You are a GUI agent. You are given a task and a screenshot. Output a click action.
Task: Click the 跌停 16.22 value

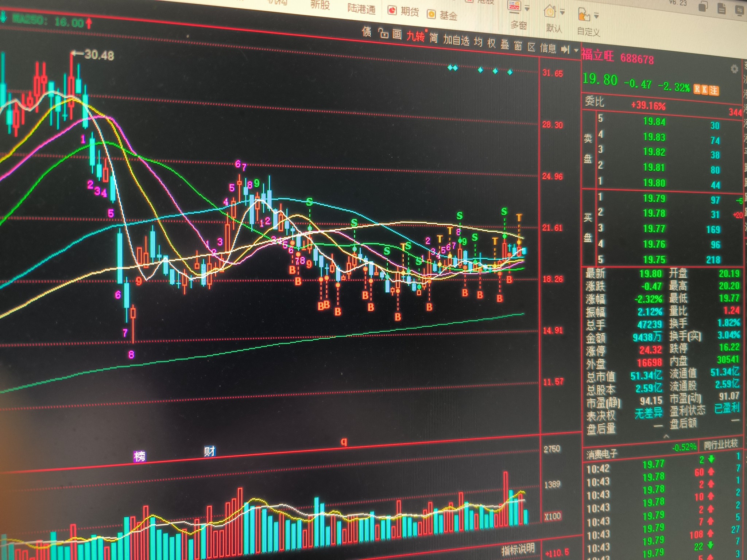tap(729, 347)
